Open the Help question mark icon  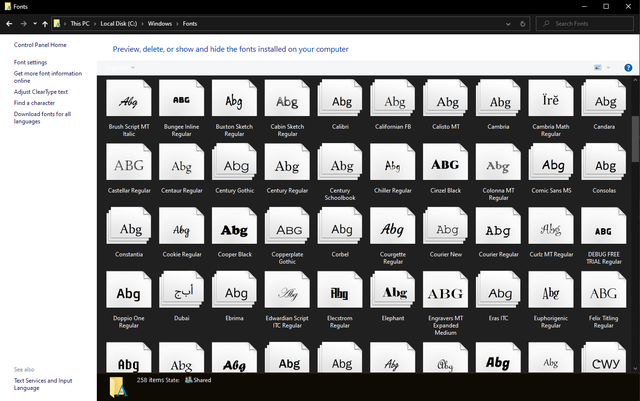628,68
